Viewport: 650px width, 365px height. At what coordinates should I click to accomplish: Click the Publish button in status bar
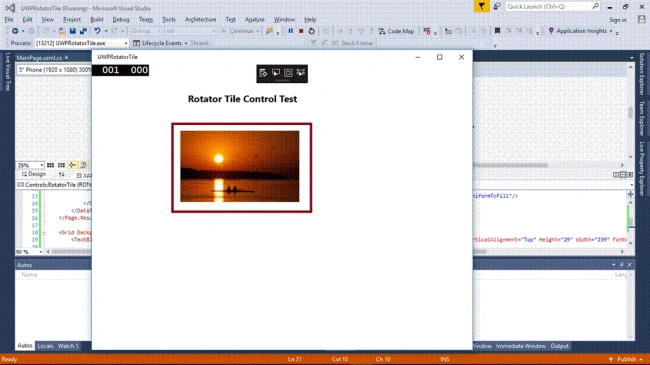626,359
